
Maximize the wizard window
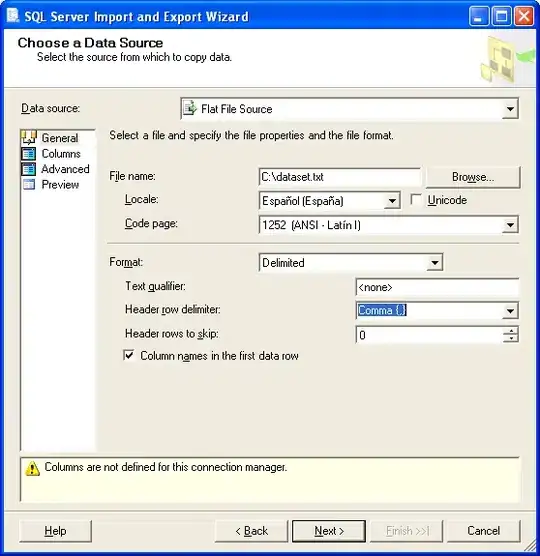click(501, 16)
